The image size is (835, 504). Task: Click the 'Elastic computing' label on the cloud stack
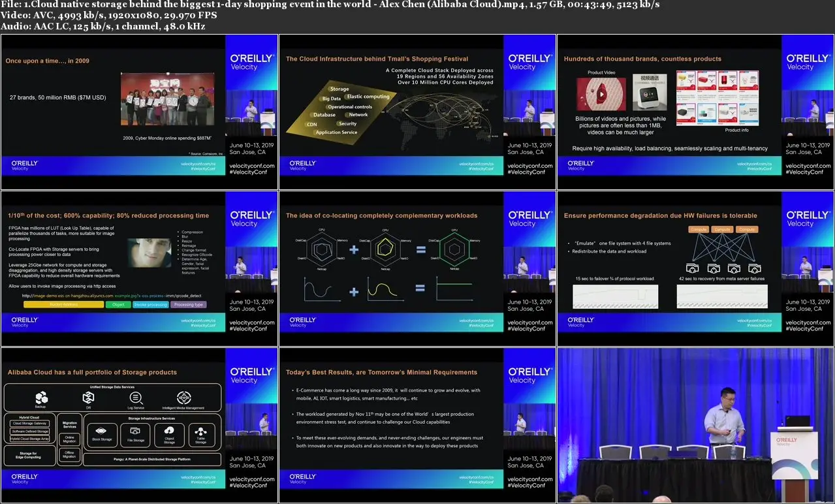tap(368, 97)
